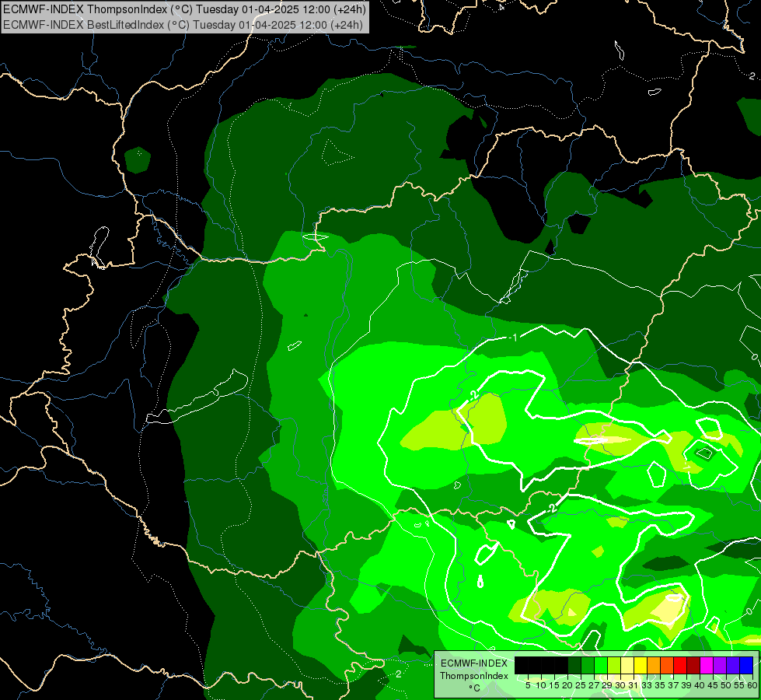Click the °C unit label in legend
The height and width of the screenshot is (700, 761).
[x=474, y=688]
